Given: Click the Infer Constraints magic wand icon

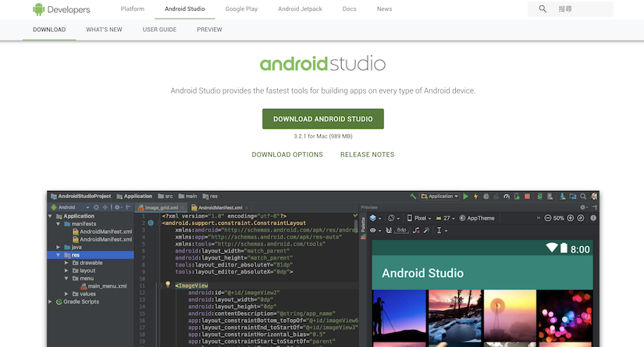Looking at the screenshot, I should [x=426, y=231].
